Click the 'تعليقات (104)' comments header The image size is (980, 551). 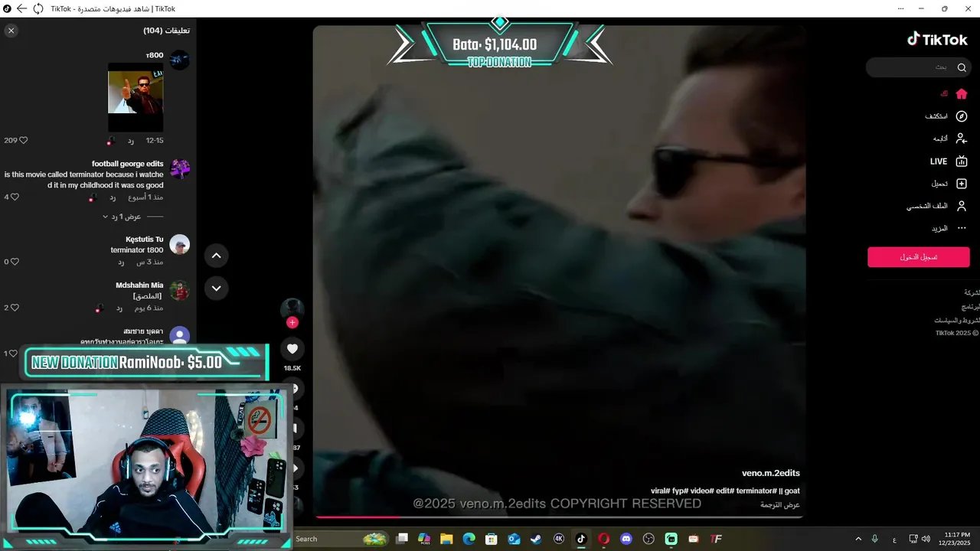pos(167,31)
